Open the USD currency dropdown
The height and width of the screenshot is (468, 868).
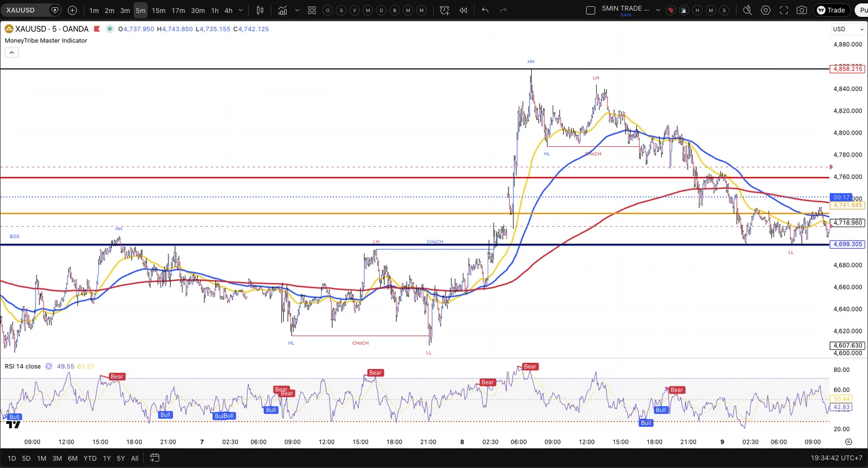tap(849, 29)
